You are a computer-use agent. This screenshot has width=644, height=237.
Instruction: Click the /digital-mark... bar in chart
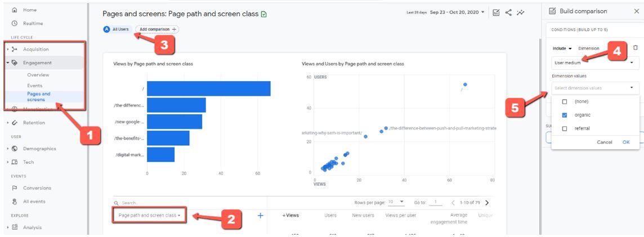coord(160,154)
